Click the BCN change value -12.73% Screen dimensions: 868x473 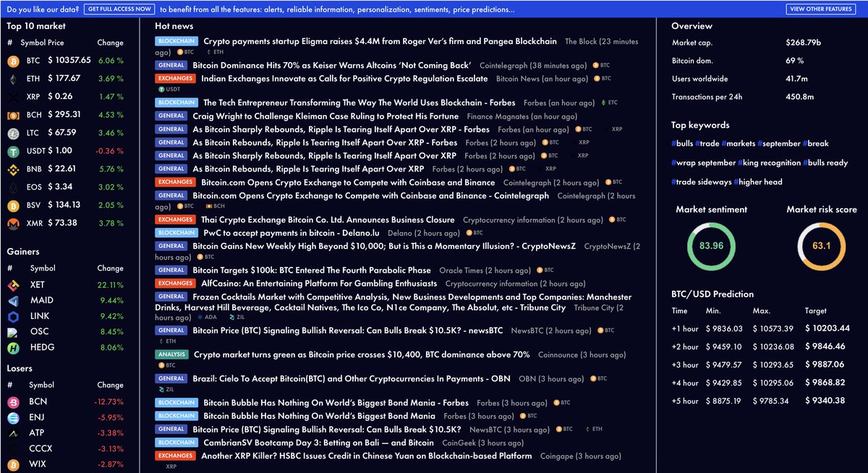click(x=111, y=401)
